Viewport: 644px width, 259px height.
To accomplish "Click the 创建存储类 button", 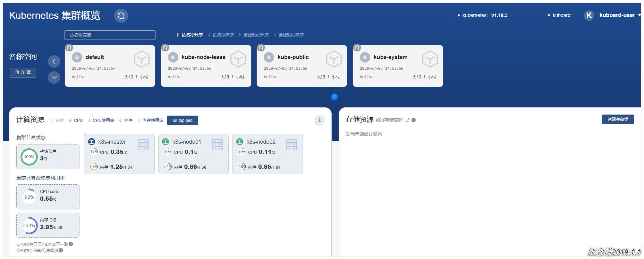I will coord(618,119).
